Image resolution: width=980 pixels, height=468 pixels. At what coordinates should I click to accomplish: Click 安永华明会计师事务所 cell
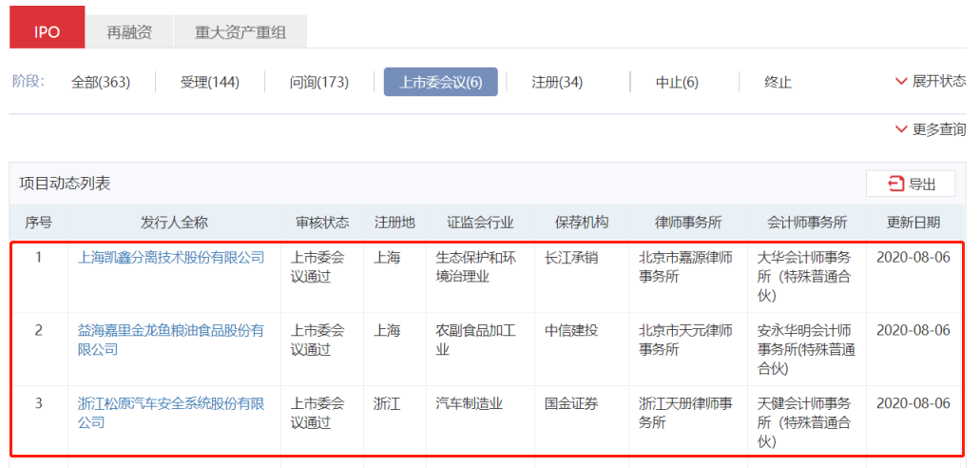806,349
